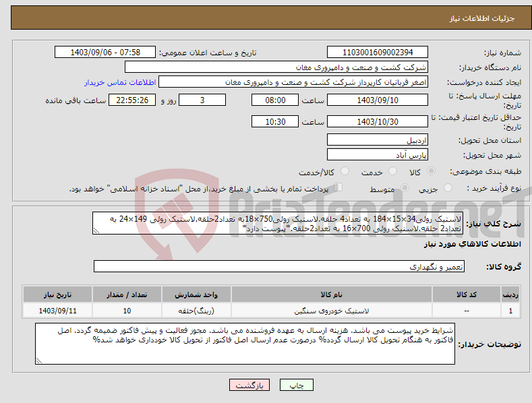Click the نام کالا column header
The height and width of the screenshot is (403, 532).
332,294
